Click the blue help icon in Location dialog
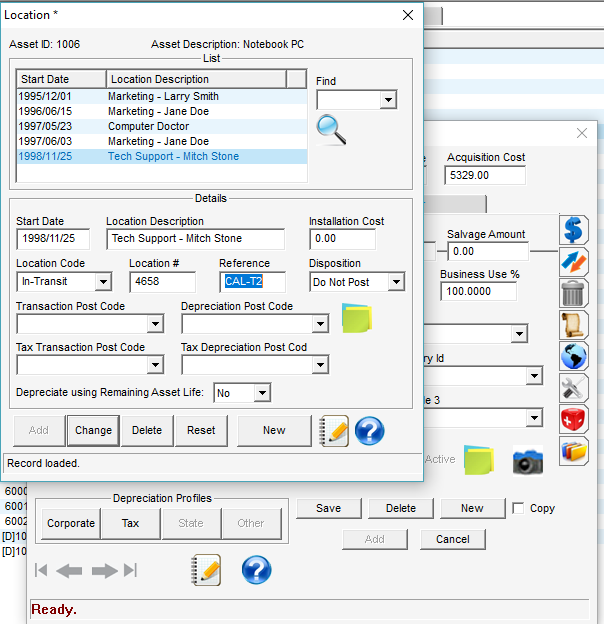This screenshot has height=624, width=604. point(369,431)
